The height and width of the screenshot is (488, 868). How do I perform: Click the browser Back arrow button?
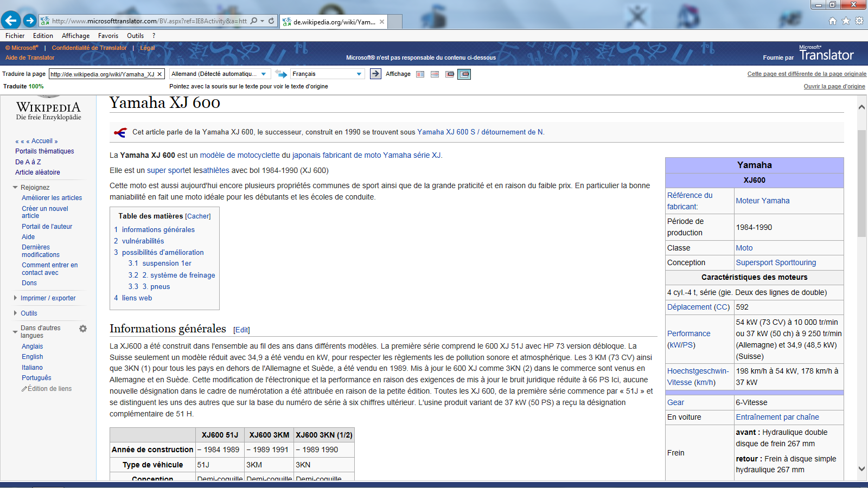[x=11, y=21]
